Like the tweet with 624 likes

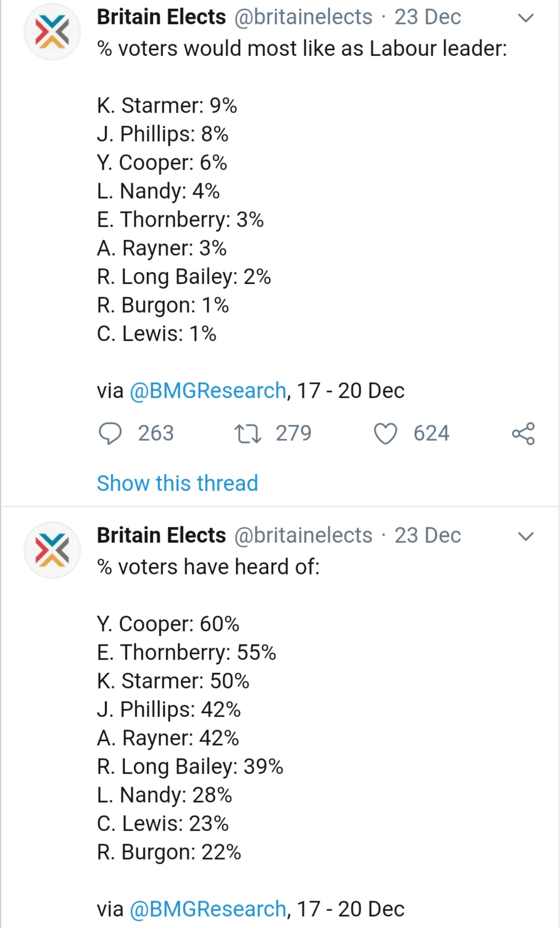coord(385,434)
